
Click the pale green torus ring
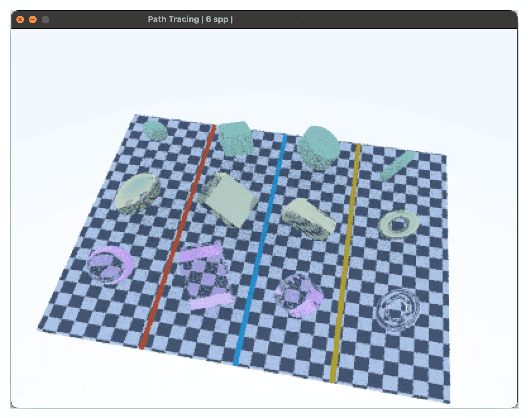(399, 224)
